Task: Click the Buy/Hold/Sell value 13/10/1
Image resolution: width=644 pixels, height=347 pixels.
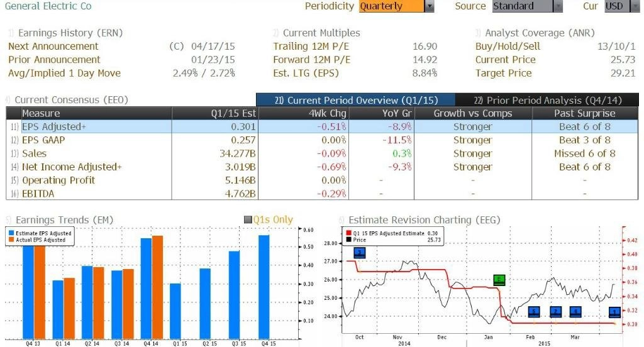Action: point(616,46)
